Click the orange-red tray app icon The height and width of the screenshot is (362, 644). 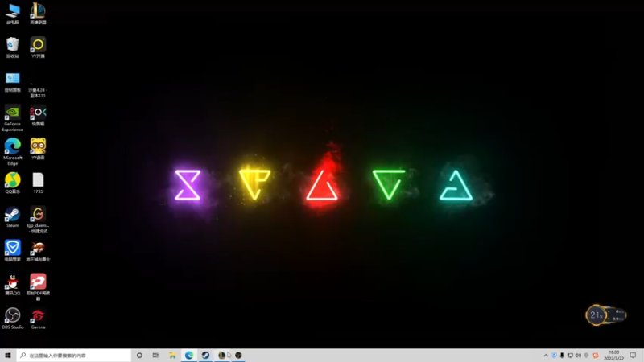pyautogui.click(x=596, y=356)
